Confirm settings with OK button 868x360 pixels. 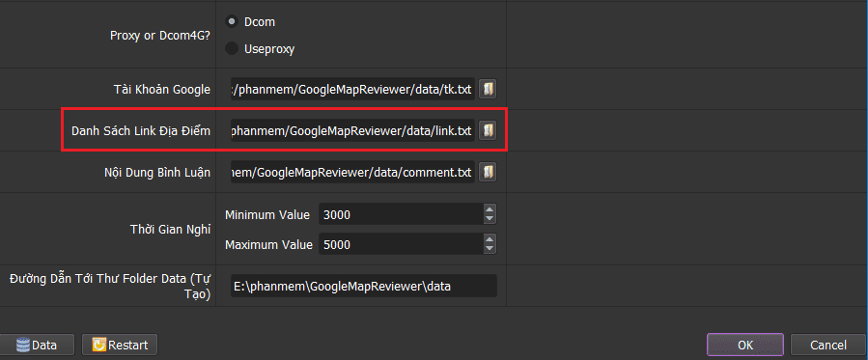(745, 345)
